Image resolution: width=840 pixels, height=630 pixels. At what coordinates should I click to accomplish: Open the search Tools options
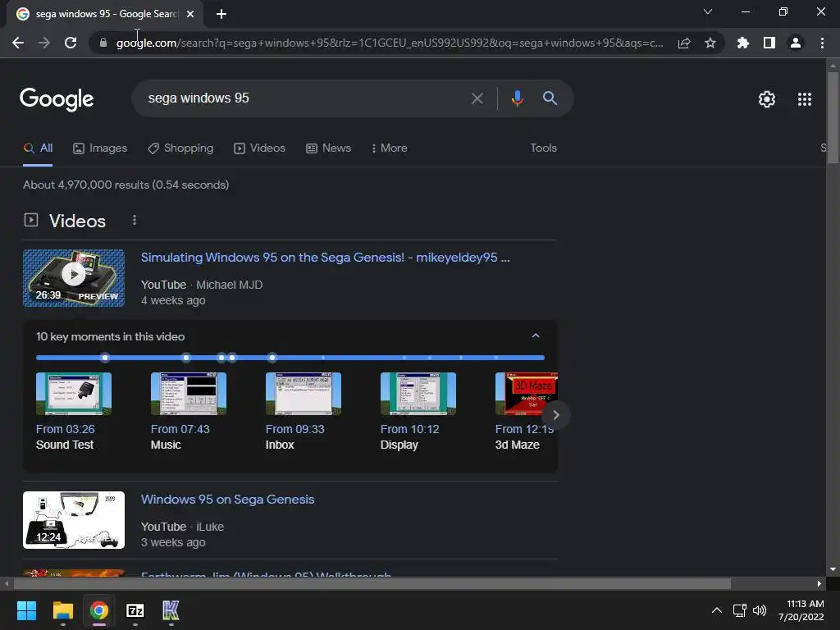pos(543,148)
